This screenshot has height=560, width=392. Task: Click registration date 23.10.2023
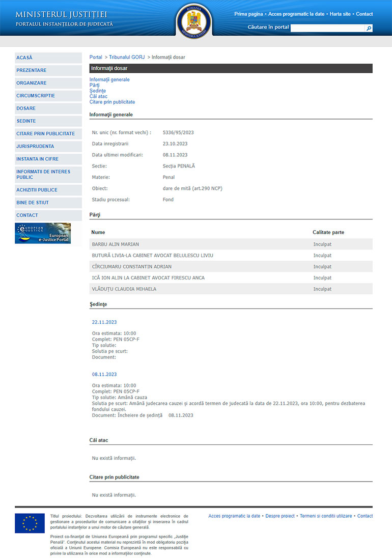click(175, 144)
